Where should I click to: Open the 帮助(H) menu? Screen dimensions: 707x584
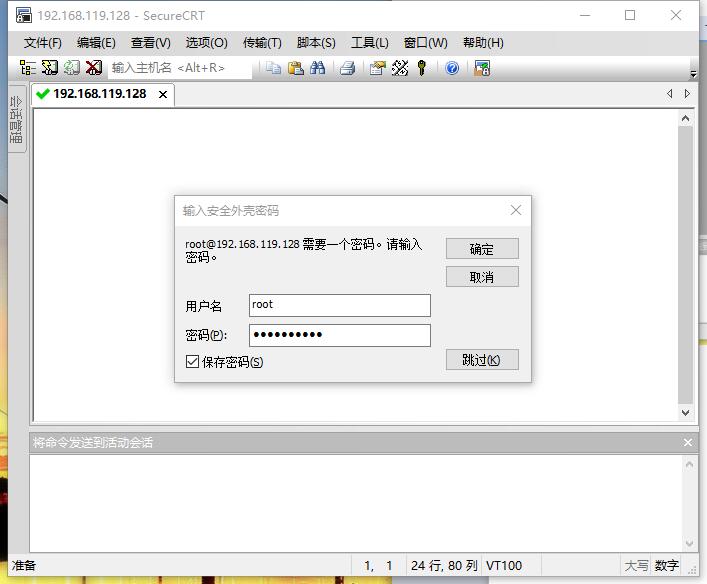click(x=483, y=43)
